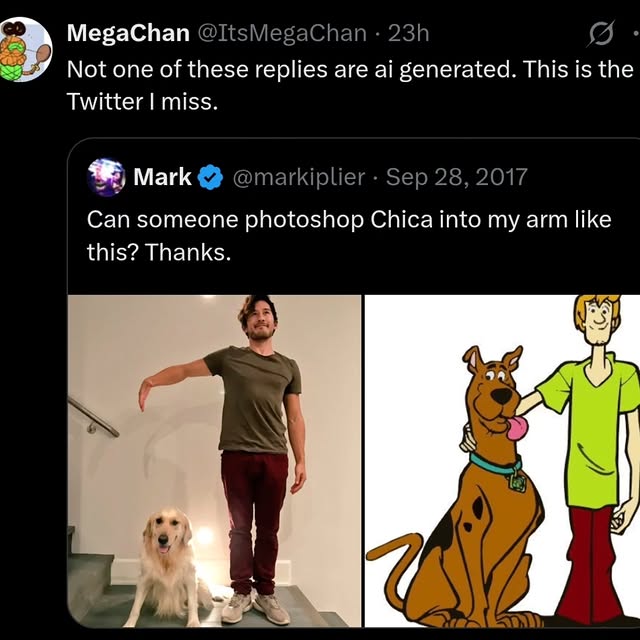Open the more options dots
Viewport: 640px width, 640px height.
pyautogui.click(x=634, y=34)
